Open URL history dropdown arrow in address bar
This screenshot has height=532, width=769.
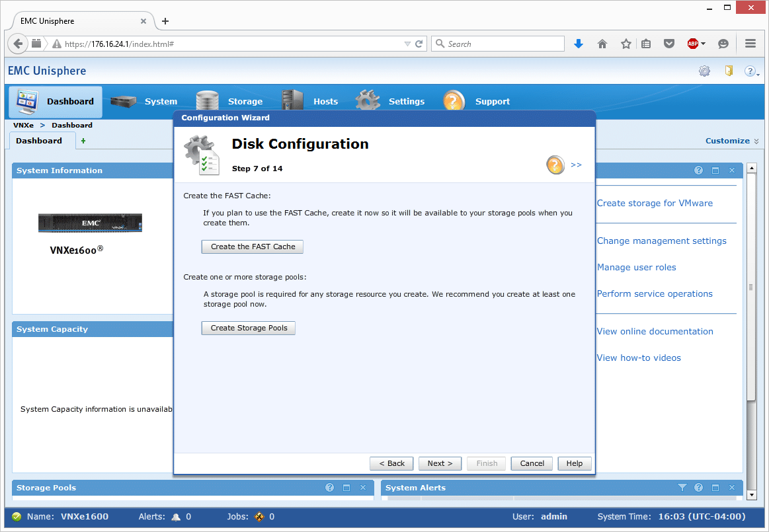pos(407,44)
